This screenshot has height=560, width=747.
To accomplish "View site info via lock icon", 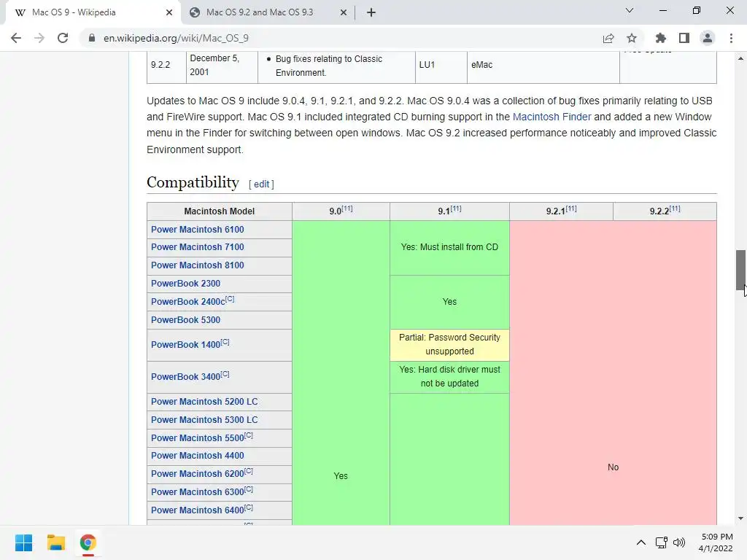I will tap(91, 38).
